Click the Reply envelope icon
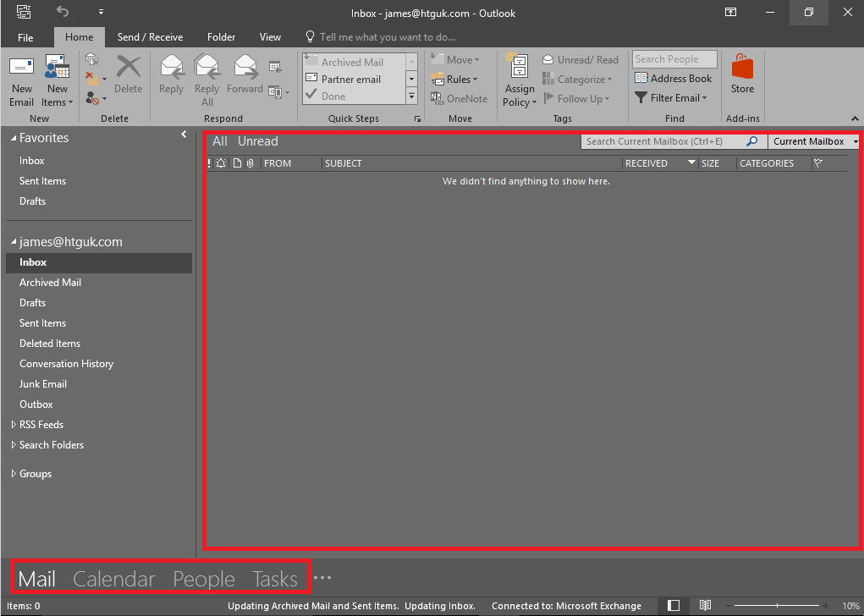Screen dimensions: 864x616 point(172,67)
